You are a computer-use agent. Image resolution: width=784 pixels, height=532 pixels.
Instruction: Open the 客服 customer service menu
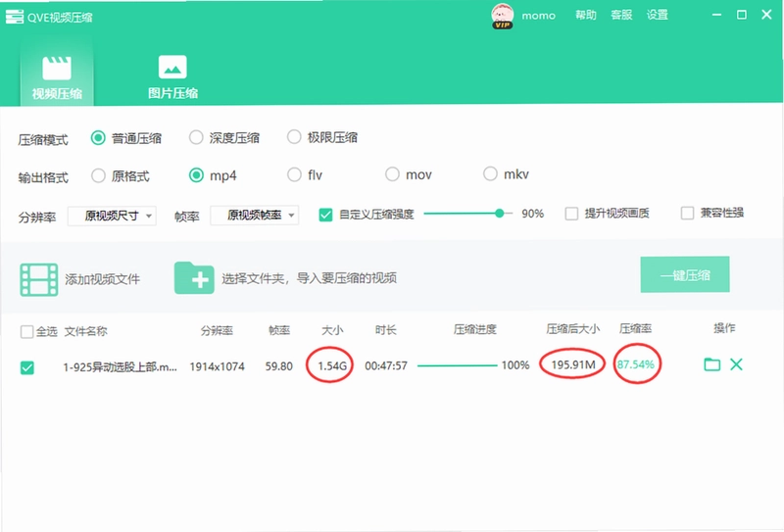pyautogui.click(x=621, y=15)
